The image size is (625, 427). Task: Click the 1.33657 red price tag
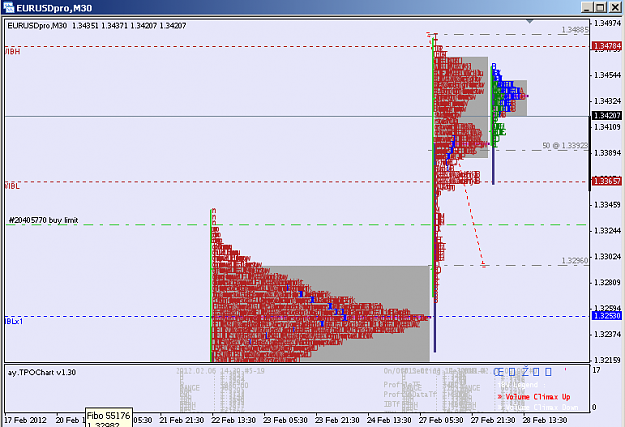tap(607, 181)
